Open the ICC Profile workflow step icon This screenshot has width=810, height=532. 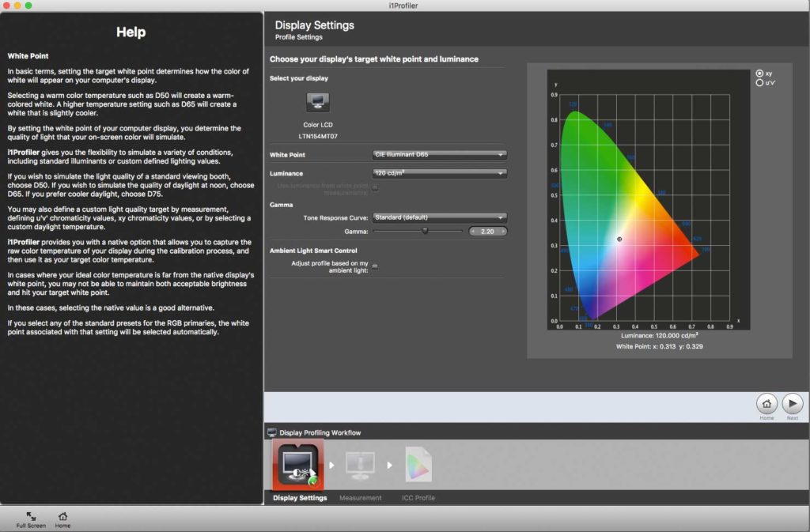[418, 464]
